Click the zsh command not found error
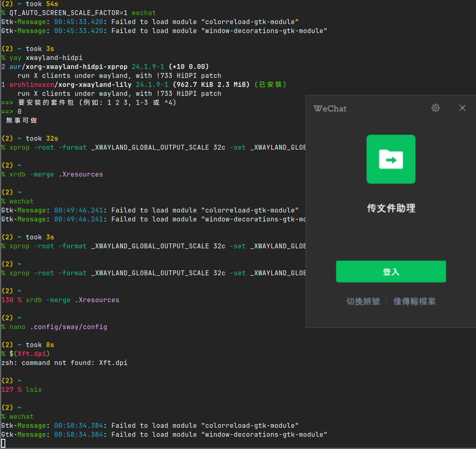Image resolution: width=476 pixels, height=449 pixels. tap(64, 363)
